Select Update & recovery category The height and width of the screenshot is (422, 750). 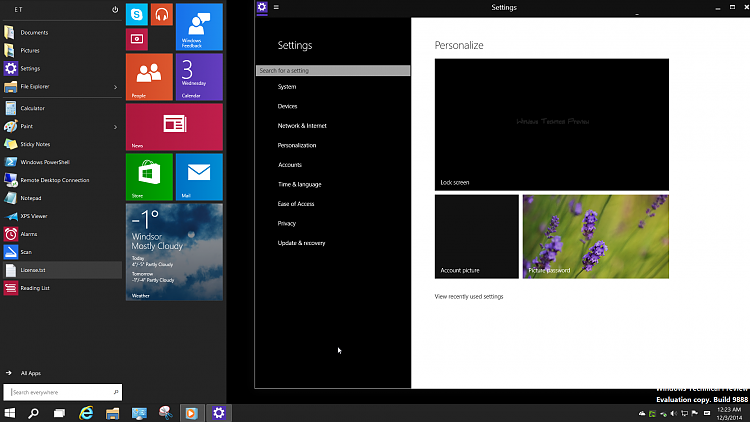pos(301,243)
